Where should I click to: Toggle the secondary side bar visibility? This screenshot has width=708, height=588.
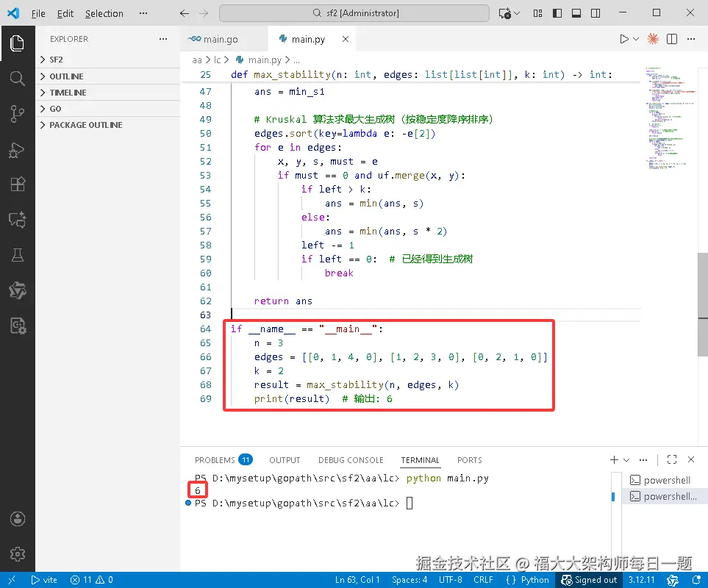point(596,13)
